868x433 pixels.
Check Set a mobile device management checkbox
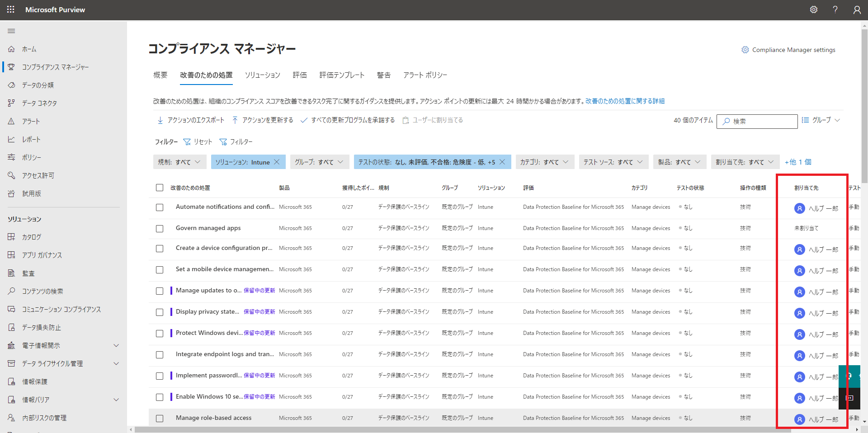click(160, 270)
